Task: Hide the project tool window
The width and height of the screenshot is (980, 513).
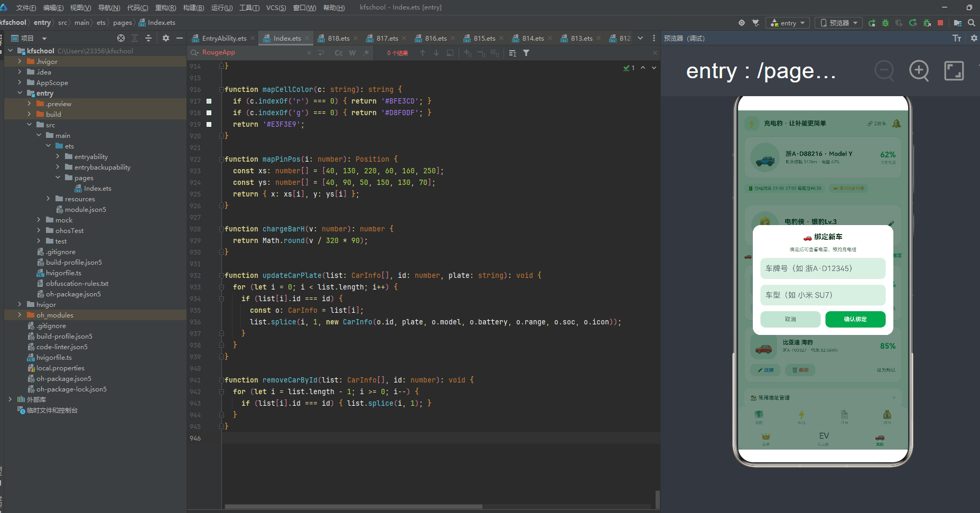Action: 180,38
